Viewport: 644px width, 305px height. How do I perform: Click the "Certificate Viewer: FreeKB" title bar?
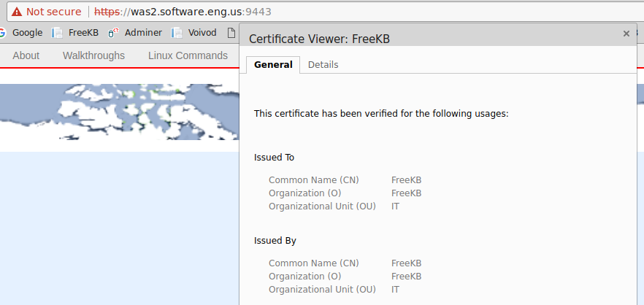(432, 39)
